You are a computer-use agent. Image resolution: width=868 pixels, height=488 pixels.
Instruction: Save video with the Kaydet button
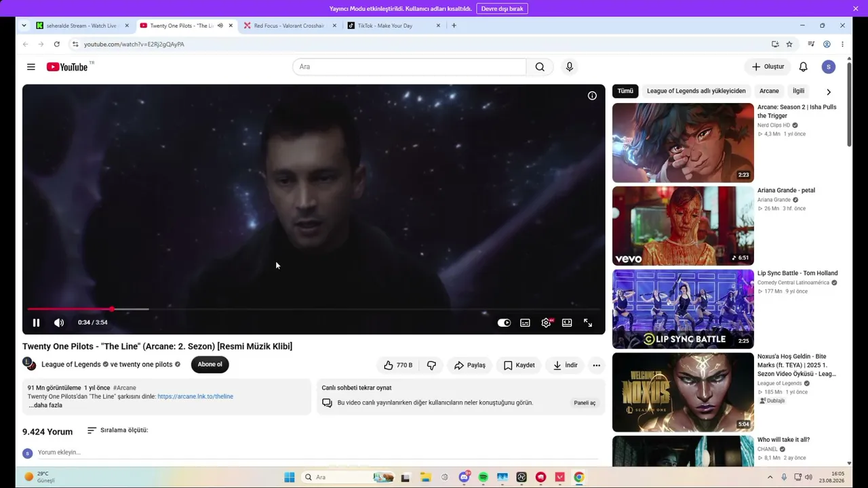click(x=519, y=365)
